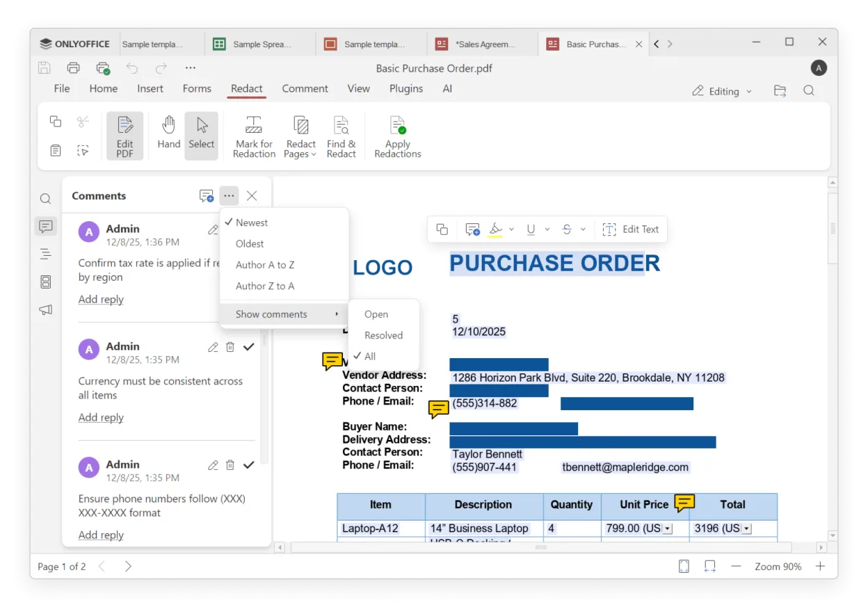Toggle the Comments panel ellipsis menu
Image resolution: width=868 pixels, height=607 pixels.
click(x=229, y=196)
